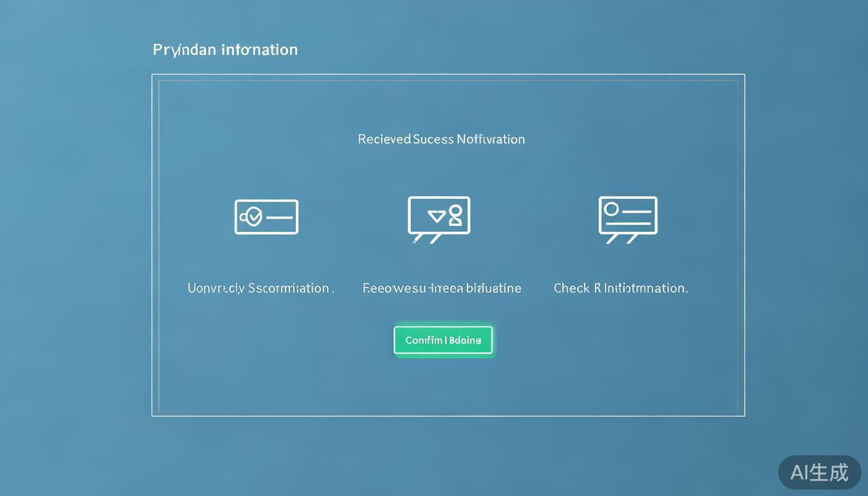Select the Check R Intiotmnation label
868x496 pixels.
[x=620, y=288]
